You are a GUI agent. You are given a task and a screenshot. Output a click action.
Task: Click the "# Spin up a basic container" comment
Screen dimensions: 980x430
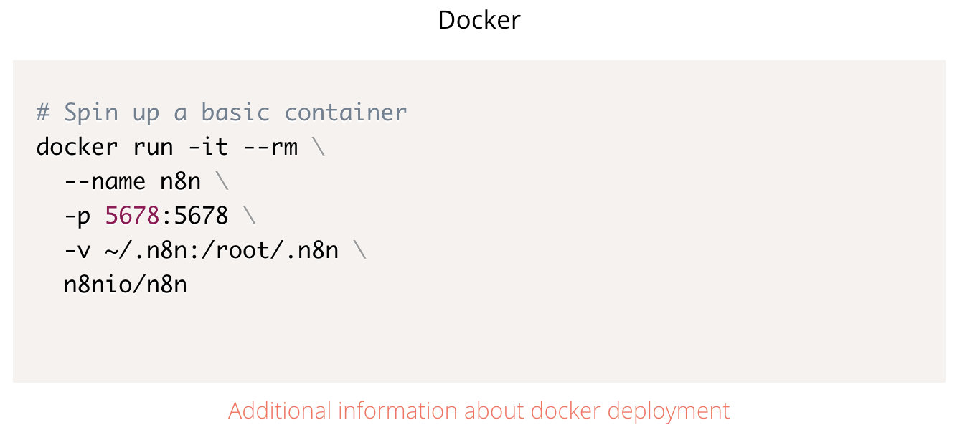[221, 113]
